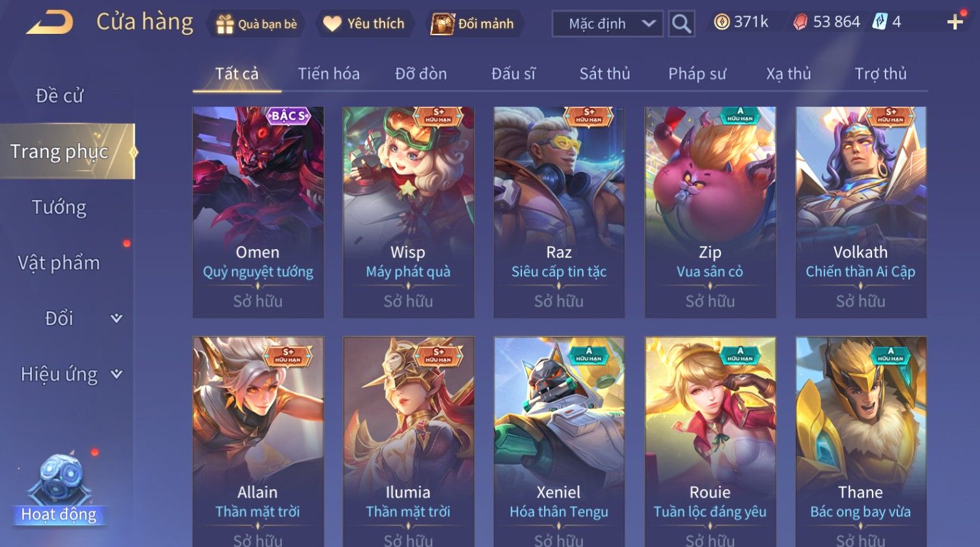This screenshot has height=547, width=980.
Task: Open Quà bạn bè gift icon
Action: 225,24
